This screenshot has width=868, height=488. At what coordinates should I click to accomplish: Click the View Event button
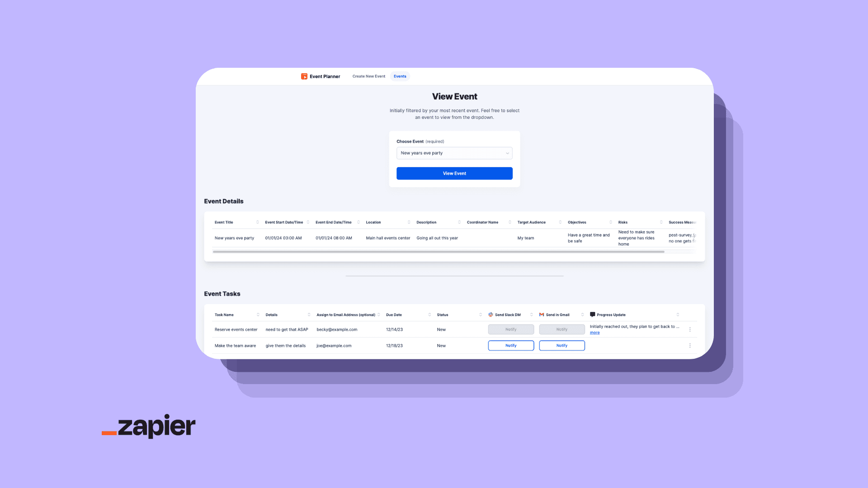tap(454, 173)
